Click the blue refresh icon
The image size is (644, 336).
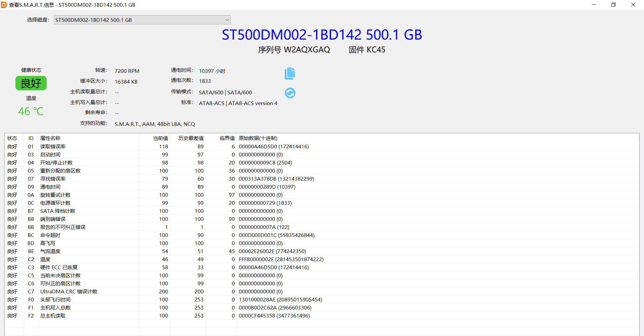[290, 93]
